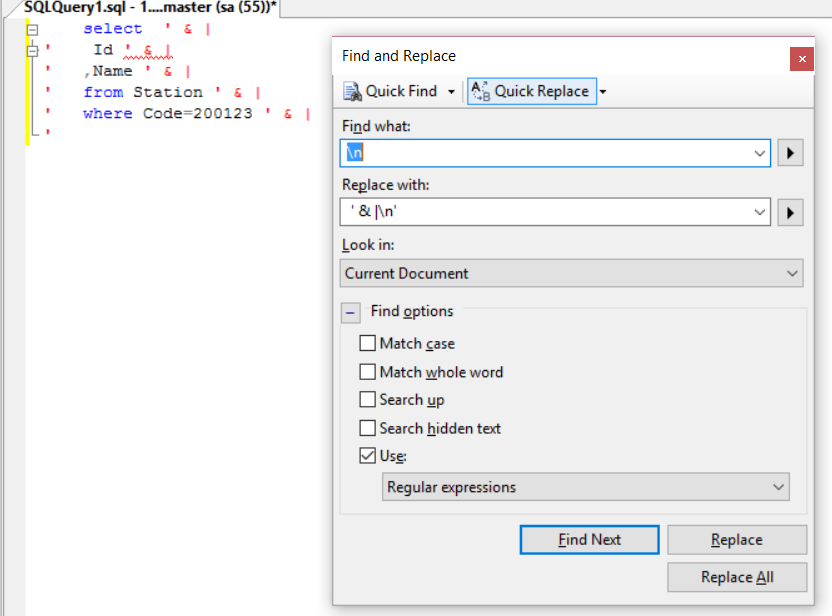Click the Replace with text field
The width and height of the screenshot is (832, 616).
(x=545, y=212)
